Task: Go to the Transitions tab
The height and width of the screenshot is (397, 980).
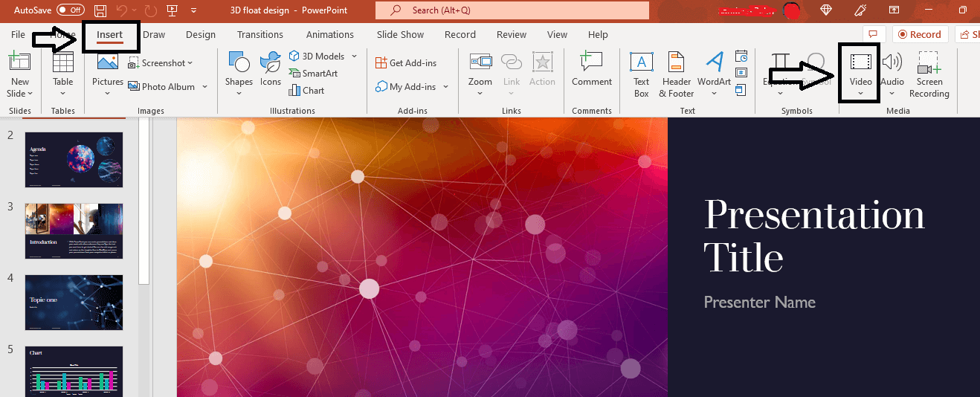Action: 260,35
